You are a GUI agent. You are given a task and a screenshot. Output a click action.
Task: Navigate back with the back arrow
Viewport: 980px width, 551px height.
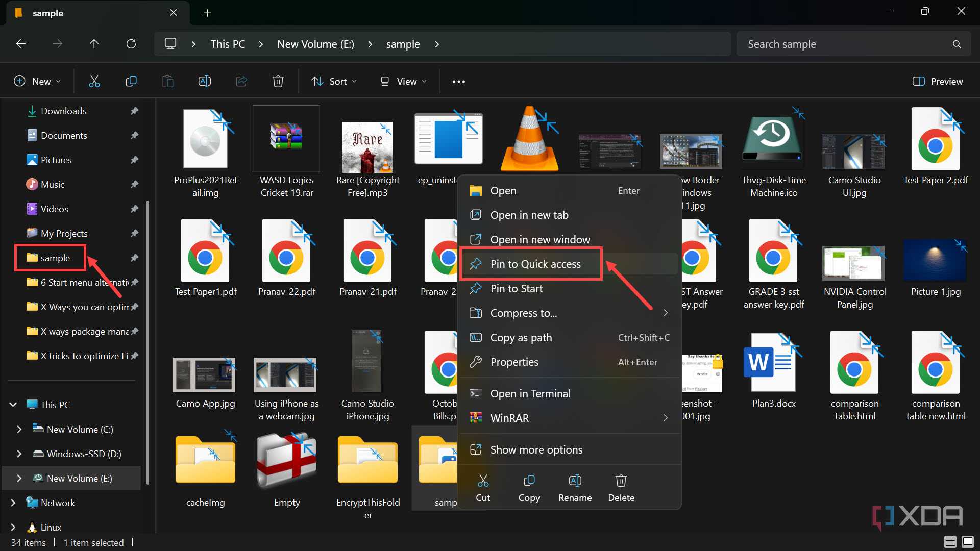click(21, 44)
